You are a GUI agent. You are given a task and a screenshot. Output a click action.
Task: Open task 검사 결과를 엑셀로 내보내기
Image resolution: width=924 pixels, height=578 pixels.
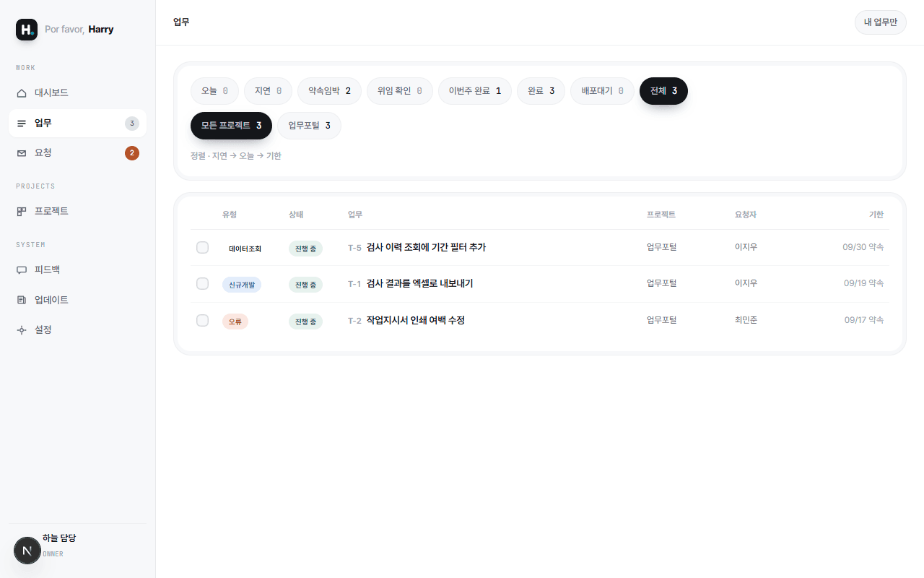point(419,284)
